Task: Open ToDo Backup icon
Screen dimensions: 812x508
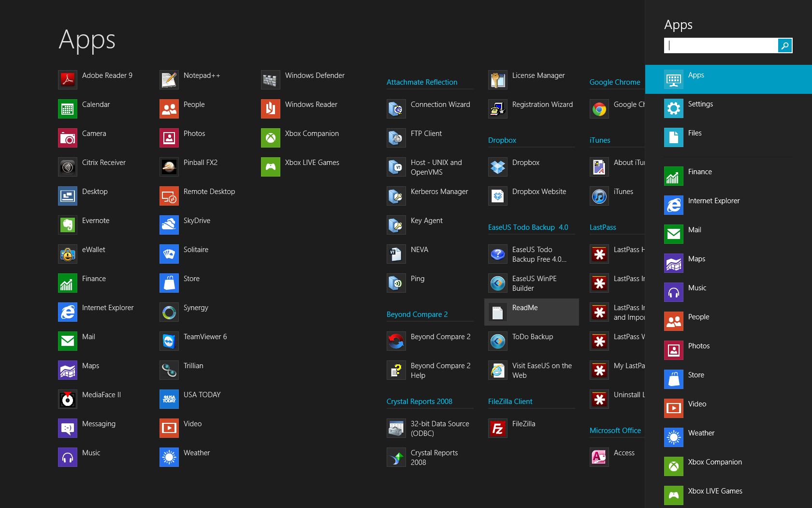Action: click(498, 341)
